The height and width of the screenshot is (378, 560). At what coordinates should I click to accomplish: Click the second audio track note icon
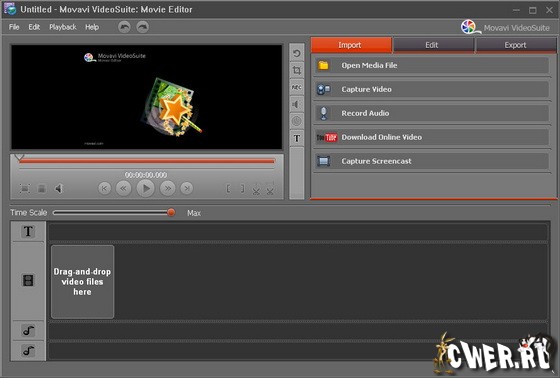tap(28, 350)
